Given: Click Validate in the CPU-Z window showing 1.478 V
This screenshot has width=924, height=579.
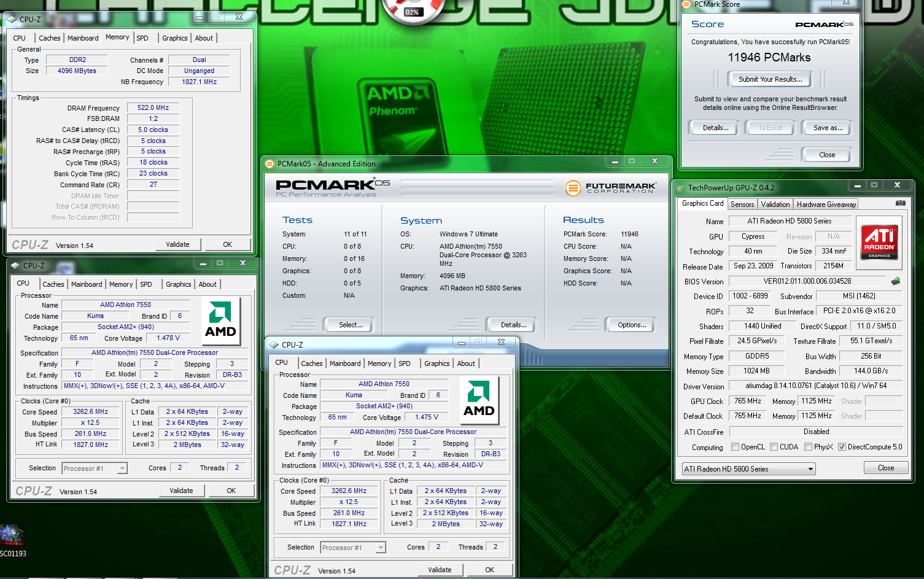Looking at the screenshot, I should (x=181, y=491).
